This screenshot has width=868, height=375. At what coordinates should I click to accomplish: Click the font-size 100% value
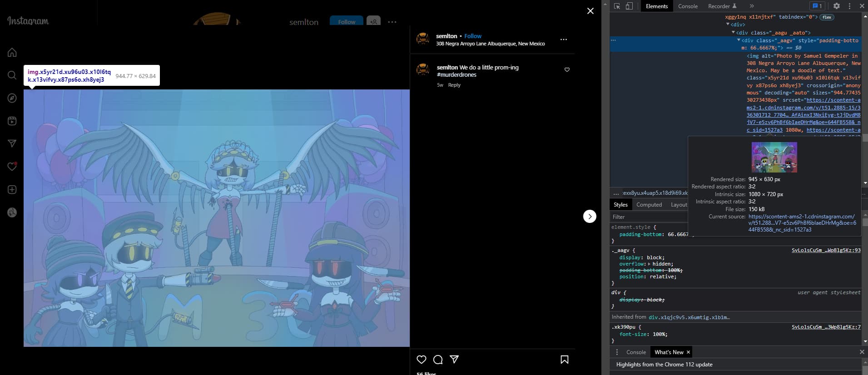click(x=659, y=334)
